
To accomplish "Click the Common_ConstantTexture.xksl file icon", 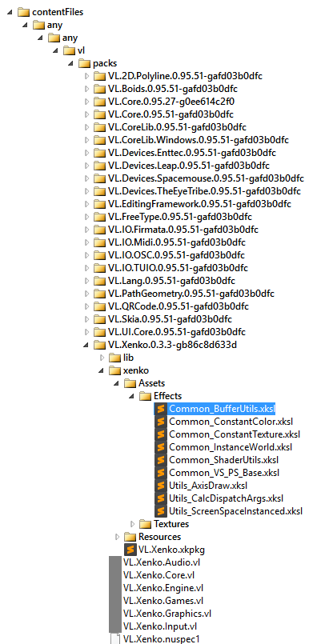I will [x=161, y=434].
